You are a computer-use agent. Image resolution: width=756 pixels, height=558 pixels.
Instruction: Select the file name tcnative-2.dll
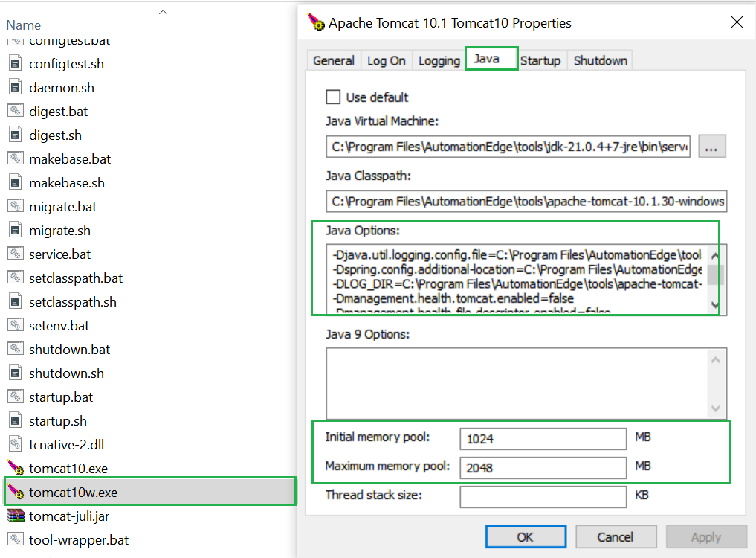click(x=67, y=445)
